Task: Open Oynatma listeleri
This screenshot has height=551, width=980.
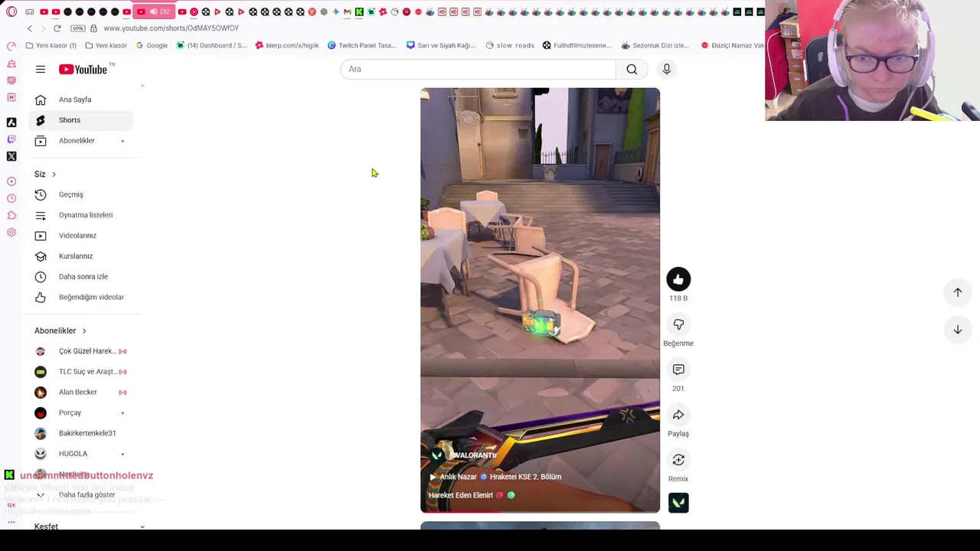Action: pos(80,215)
